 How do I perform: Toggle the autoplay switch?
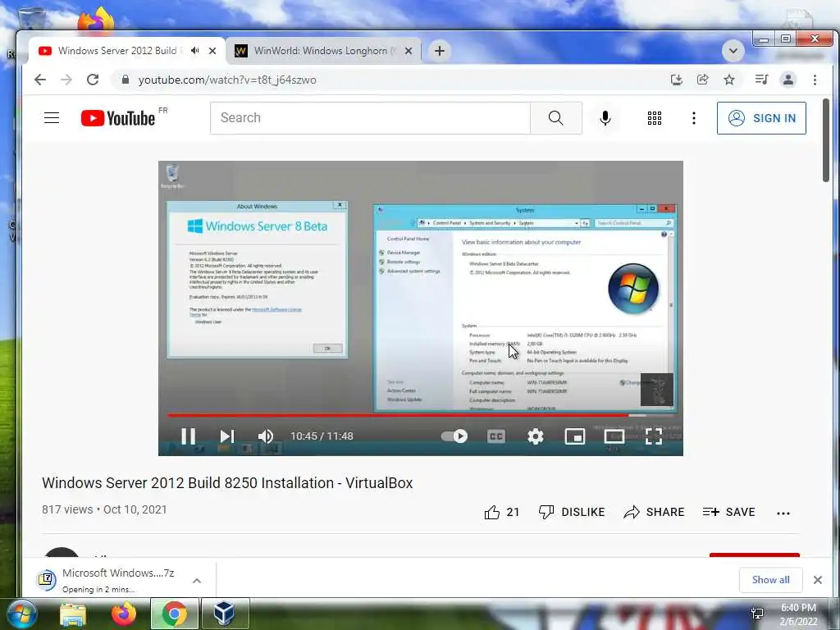pyautogui.click(x=454, y=436)
